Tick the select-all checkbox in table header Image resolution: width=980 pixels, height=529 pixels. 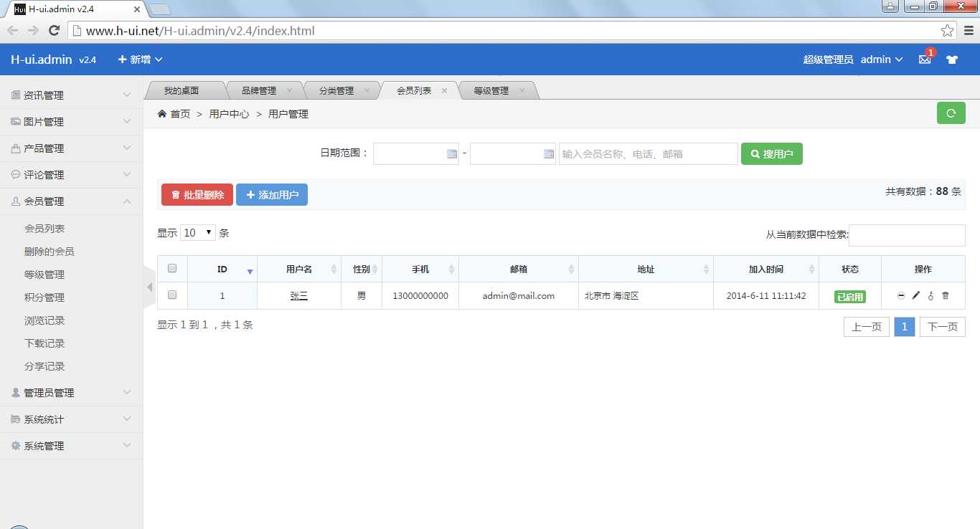point(172,269)
